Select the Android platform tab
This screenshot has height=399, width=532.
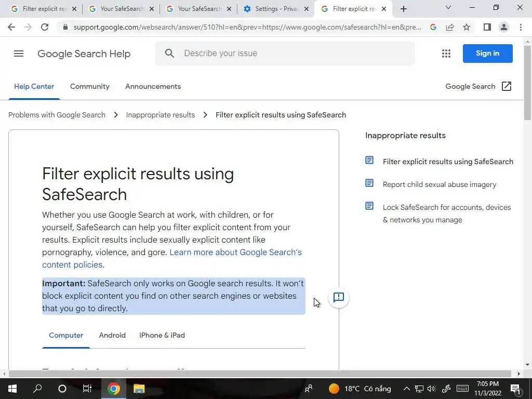click(x=112, y=335)
